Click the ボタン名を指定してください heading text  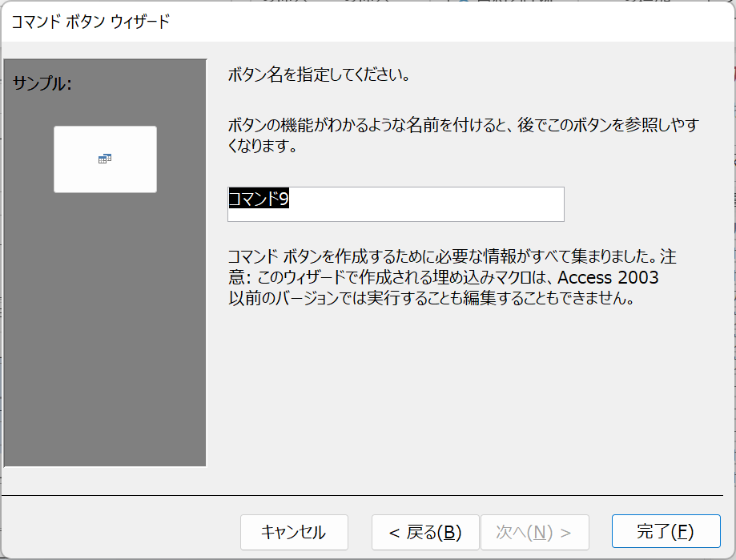pos(319,75)
